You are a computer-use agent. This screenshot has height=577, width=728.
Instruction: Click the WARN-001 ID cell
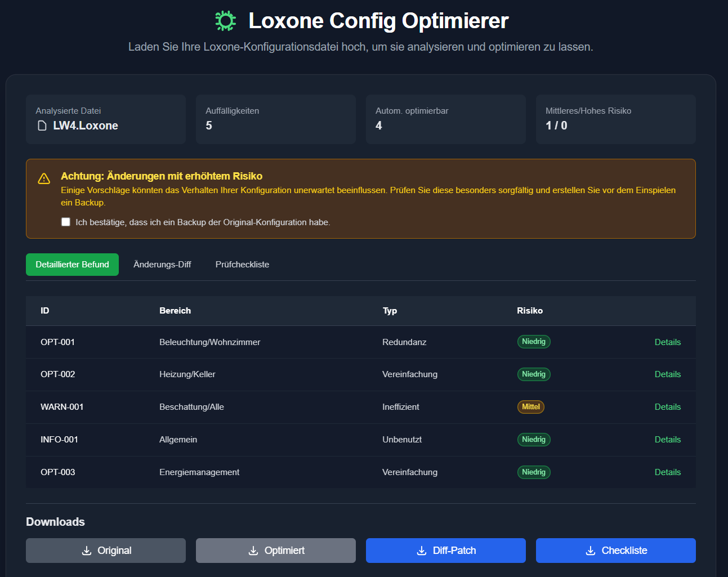pos(62,407)
